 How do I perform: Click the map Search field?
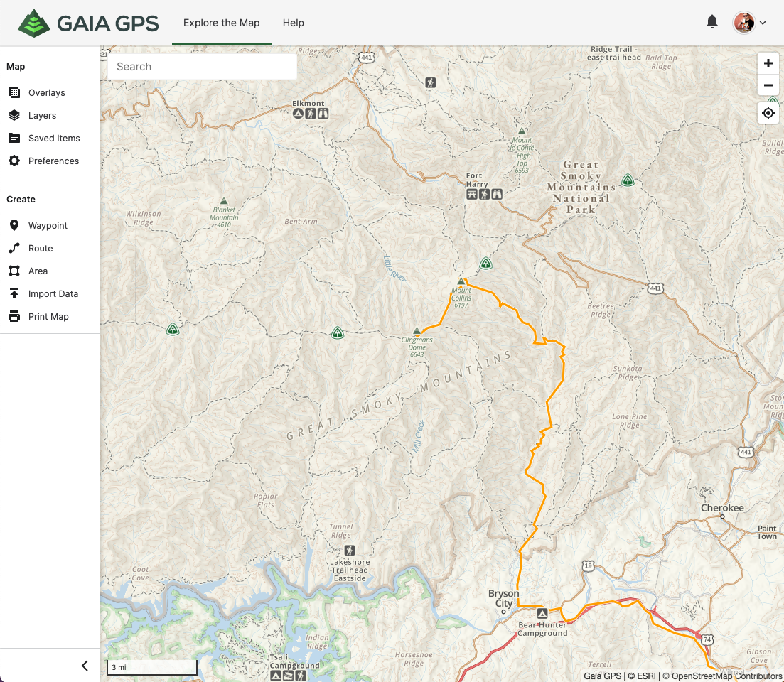coord(202,67)
